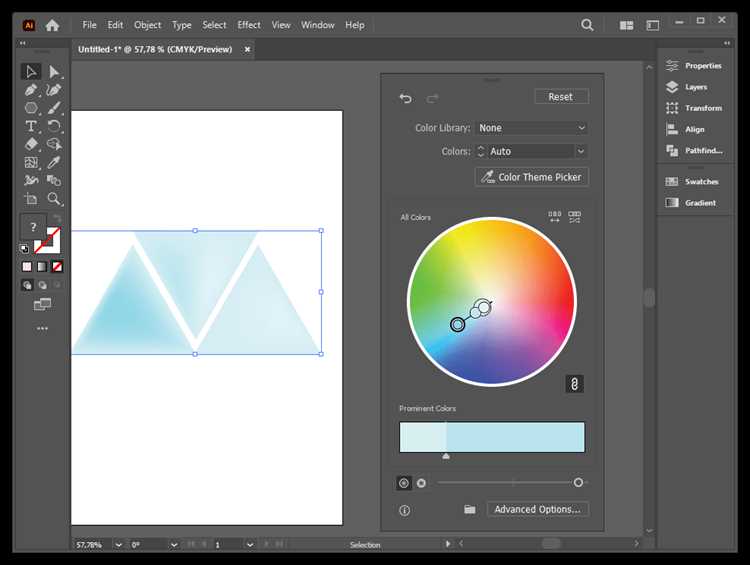Click the darker blue Prominent Colors segment
This screenshot has height=565, width=750.
tap(515, 437)
